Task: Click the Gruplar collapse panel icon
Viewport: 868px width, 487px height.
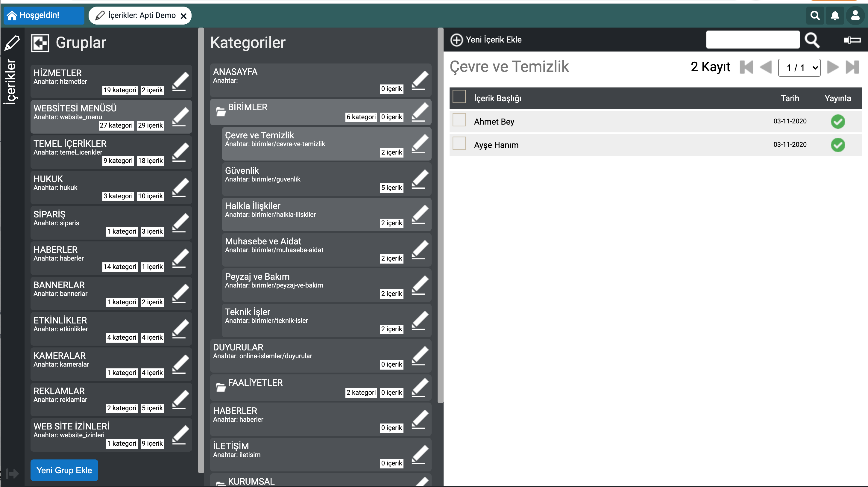Action: 40,43
